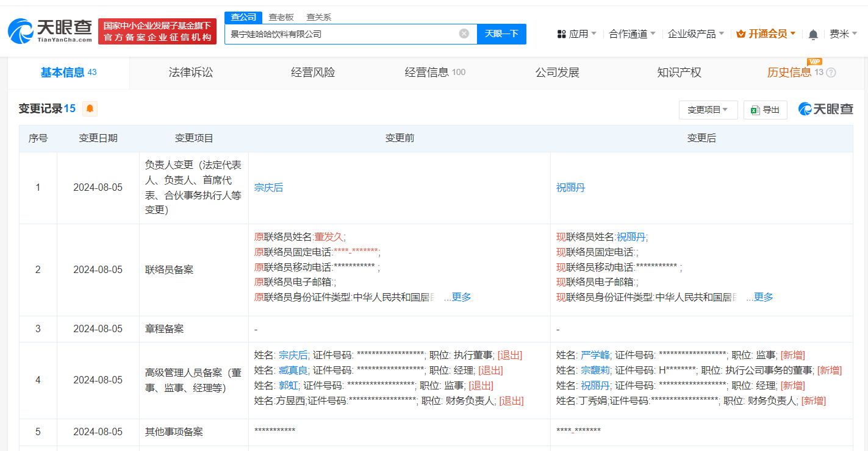Click the 天眼查 watermark logo above the table
Screen dimensions: 868x451
pyautogui.click(x=826, y=108)
